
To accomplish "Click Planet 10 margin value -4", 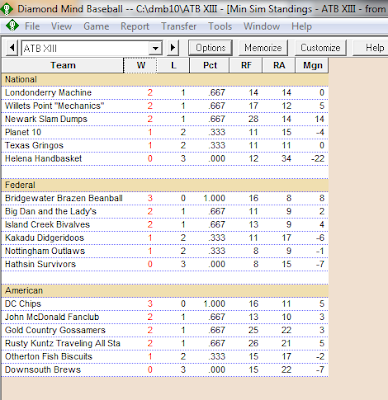I will pos(320,132).
